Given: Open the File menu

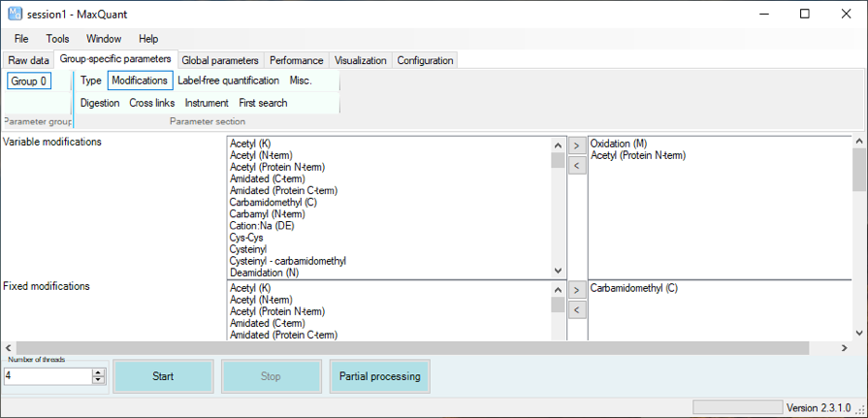Looking at the screenshot, I should coord(21,39).
